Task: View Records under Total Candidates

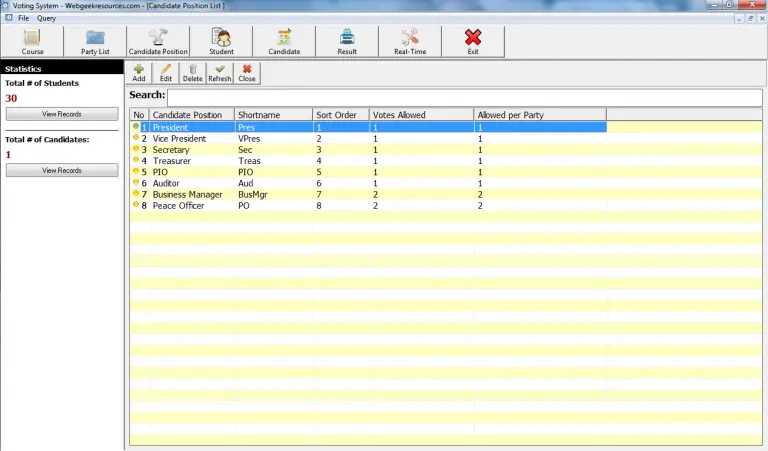Action: click(61, 170)
